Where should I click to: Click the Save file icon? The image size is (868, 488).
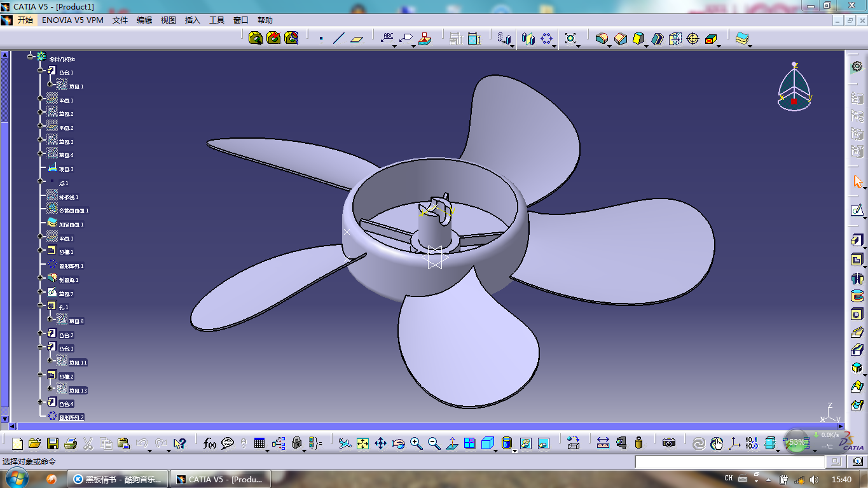click(x=53, y=443)
